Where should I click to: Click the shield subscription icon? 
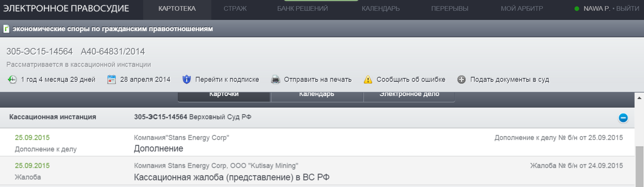(x=187, y=79)
